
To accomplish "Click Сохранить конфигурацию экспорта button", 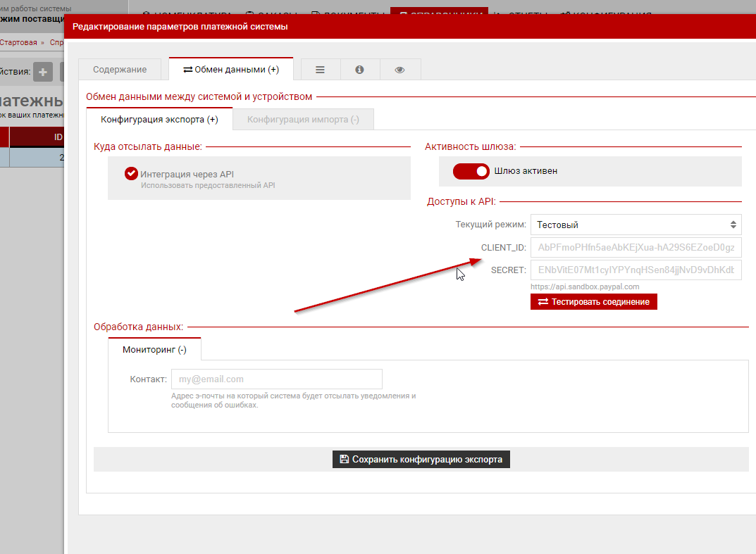I will tap(421, 460).
